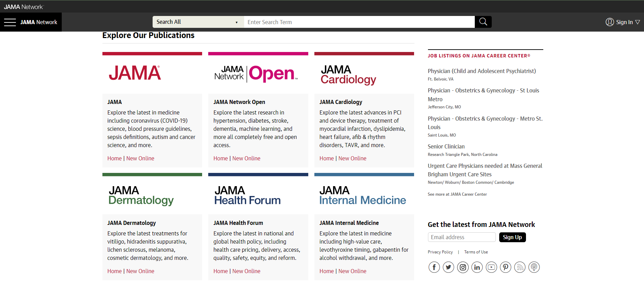Open Home link under JAMA Cardiology
This screenshot has height=285, width=644.
(327, 158)
